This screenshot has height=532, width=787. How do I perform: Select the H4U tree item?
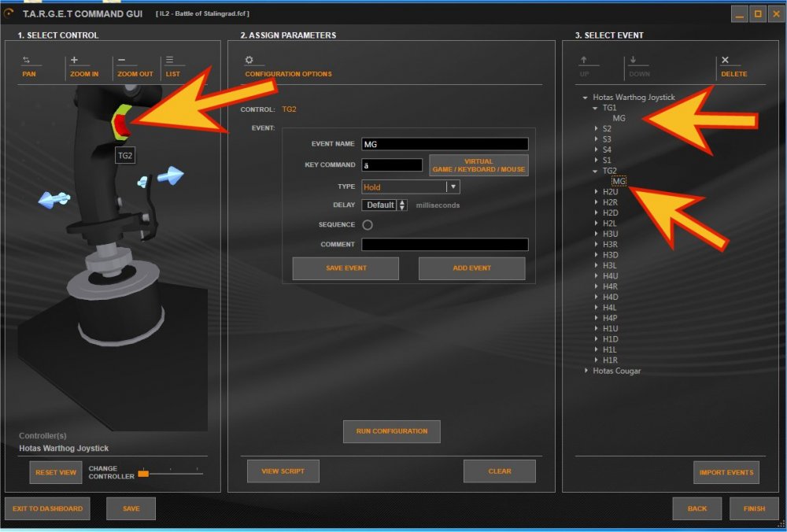[611, 276]
